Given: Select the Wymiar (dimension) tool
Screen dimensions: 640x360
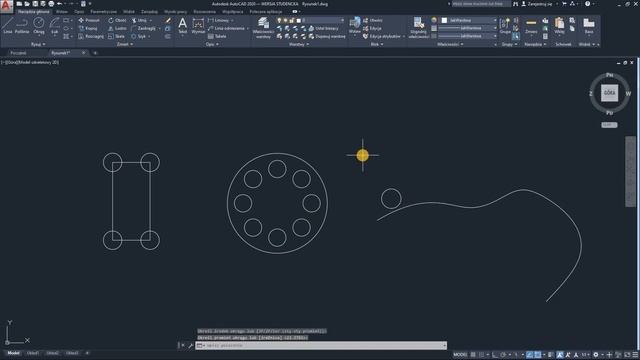Looking at the screenshot, I should [x=198, y=25].
